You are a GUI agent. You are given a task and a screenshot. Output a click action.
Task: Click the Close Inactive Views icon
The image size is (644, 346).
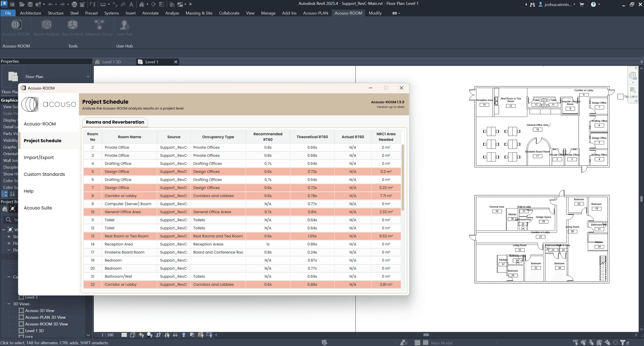coord(172,4)
